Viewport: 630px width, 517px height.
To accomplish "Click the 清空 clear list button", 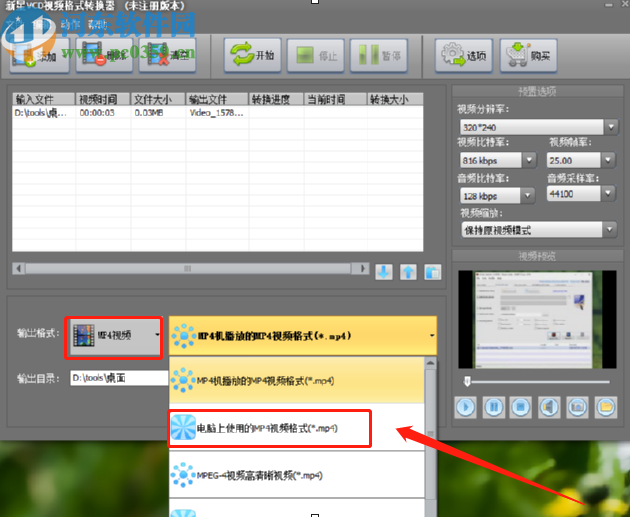I will tap(167, 55).
